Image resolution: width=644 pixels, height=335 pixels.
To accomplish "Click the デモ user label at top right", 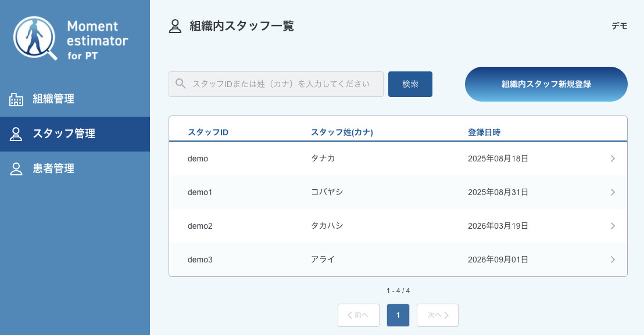I will (620, 26).
